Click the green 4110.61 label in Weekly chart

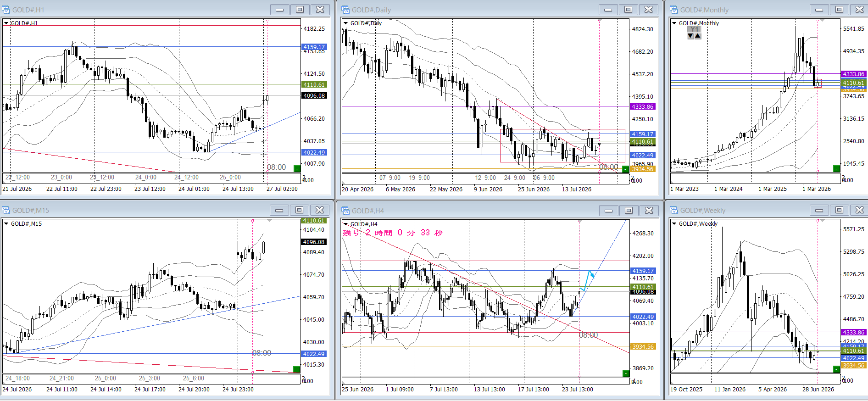click(x=853, y=351)
